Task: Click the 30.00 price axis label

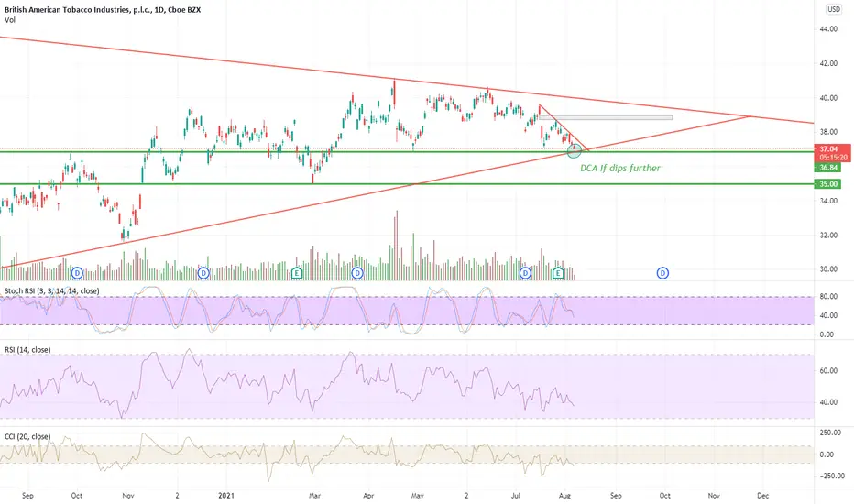Action: click(828, 269)
